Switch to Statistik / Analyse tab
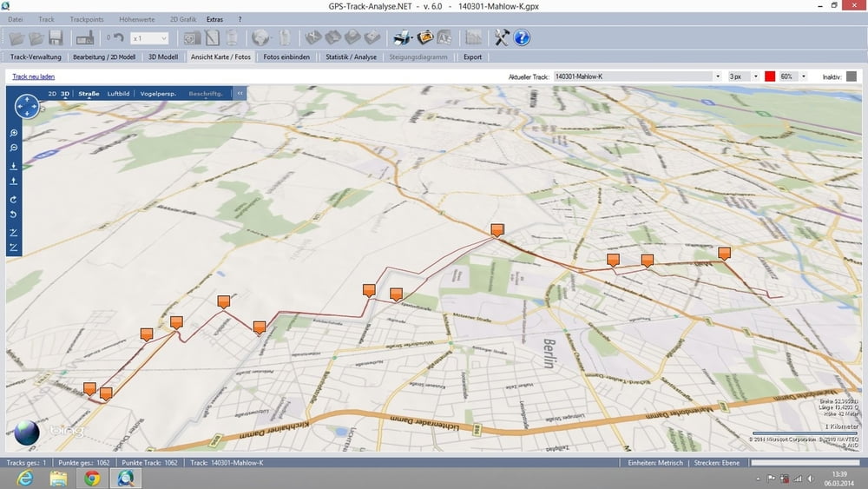868x489 pixels. (351, 56)
